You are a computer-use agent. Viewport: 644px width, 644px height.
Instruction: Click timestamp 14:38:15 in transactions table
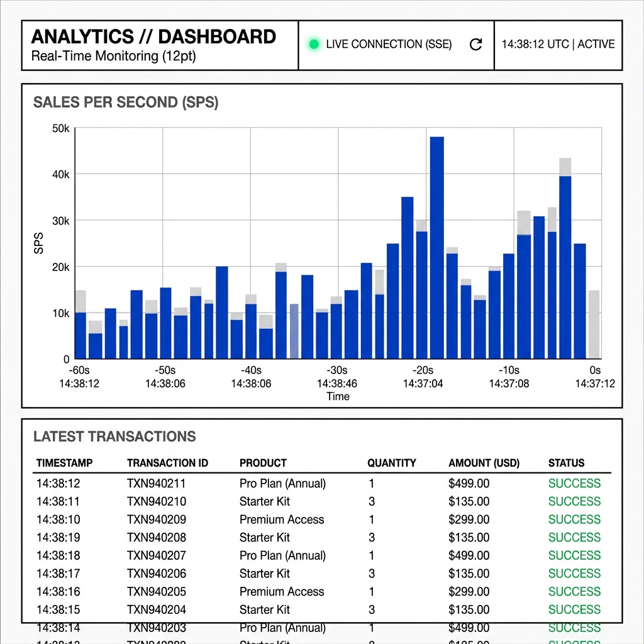pyautogui.click(x=58, y=610)
